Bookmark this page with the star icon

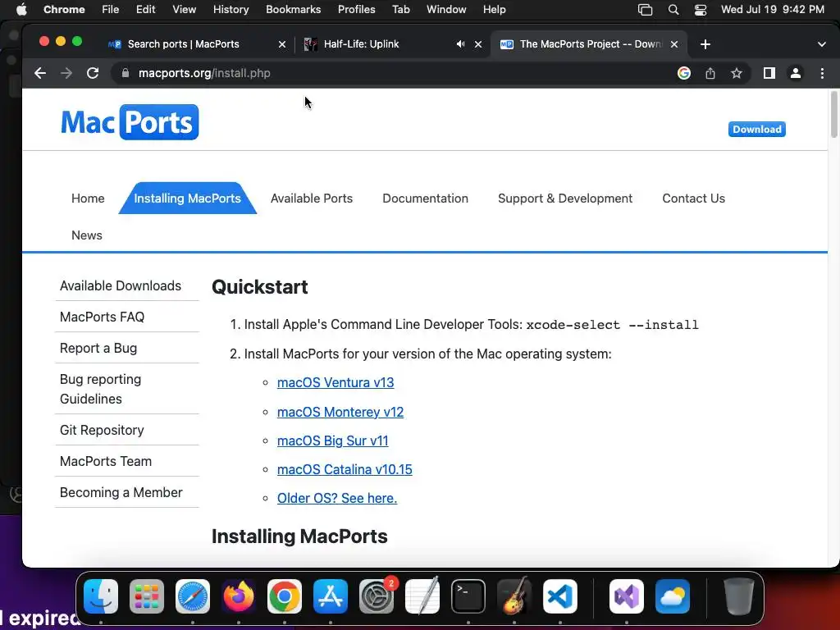[737, 73]
